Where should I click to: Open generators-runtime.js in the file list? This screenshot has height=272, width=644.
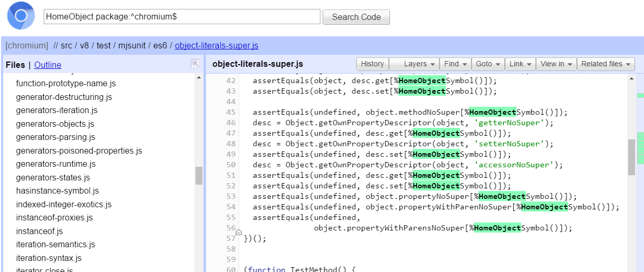(x=56, y=164)
